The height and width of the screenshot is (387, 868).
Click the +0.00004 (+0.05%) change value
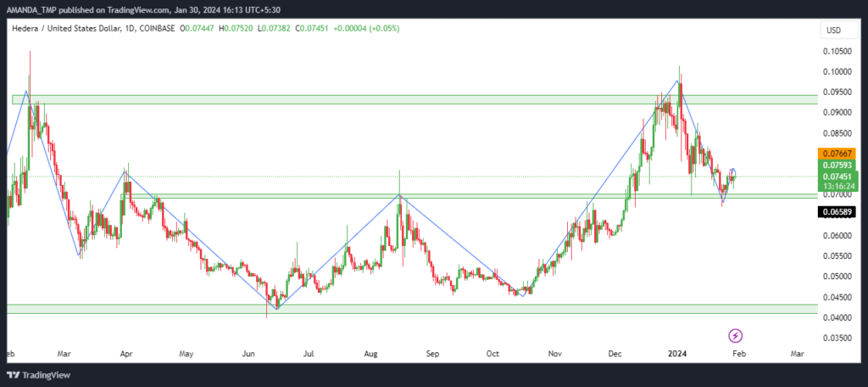pyautogui.click(x=366, y=28)
